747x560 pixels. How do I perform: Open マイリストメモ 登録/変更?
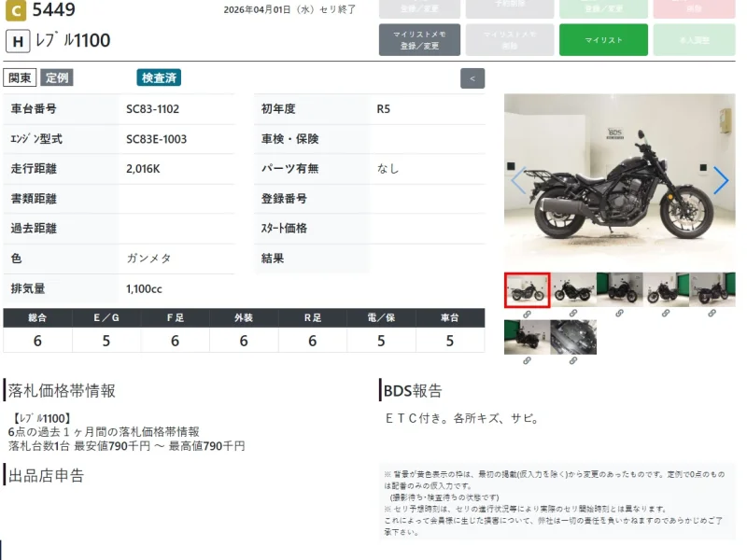(x=419, y=40)
